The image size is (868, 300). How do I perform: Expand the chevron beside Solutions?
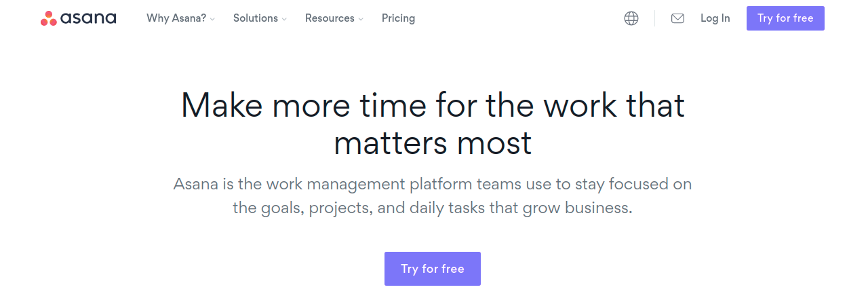pyautogui.click(x=284, y=19)
